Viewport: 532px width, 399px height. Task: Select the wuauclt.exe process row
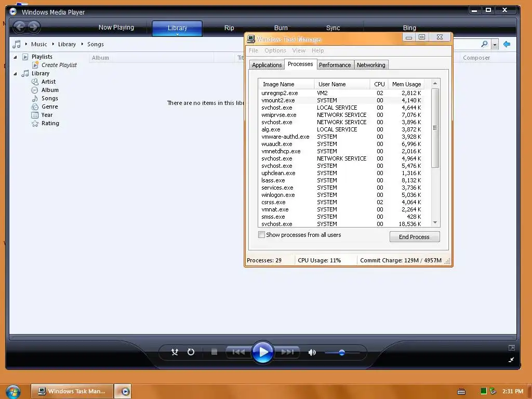341,144
